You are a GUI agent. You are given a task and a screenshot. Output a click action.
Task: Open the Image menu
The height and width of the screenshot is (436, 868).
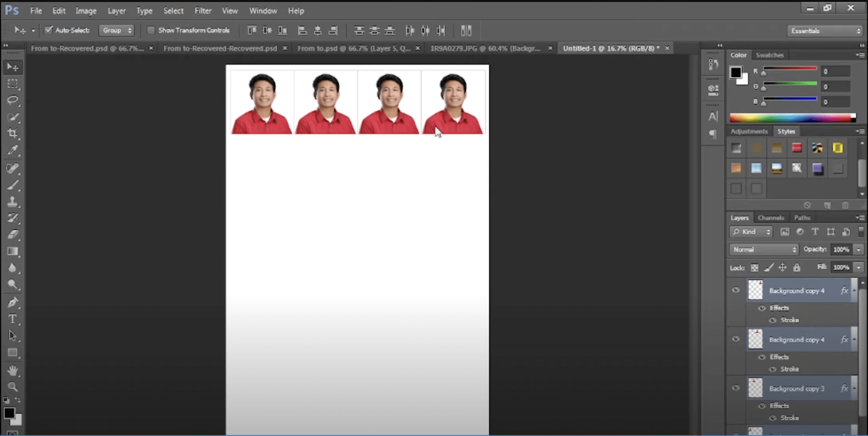[86, 10]
